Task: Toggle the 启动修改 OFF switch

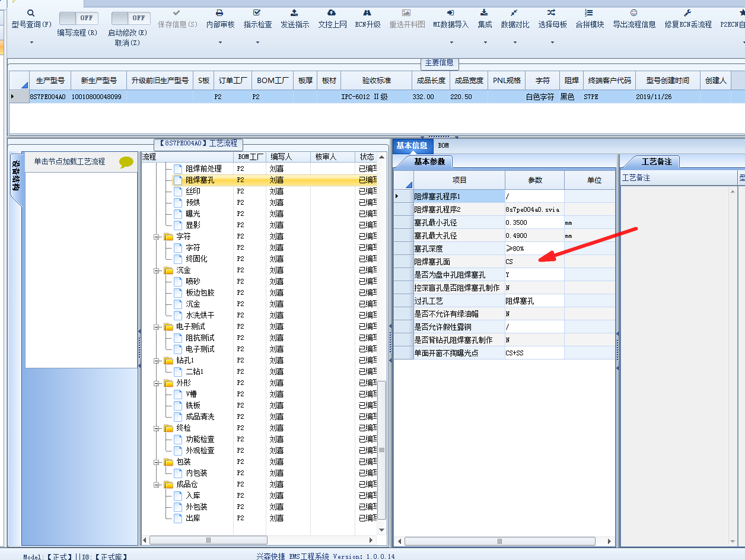Action: (130, 18)
